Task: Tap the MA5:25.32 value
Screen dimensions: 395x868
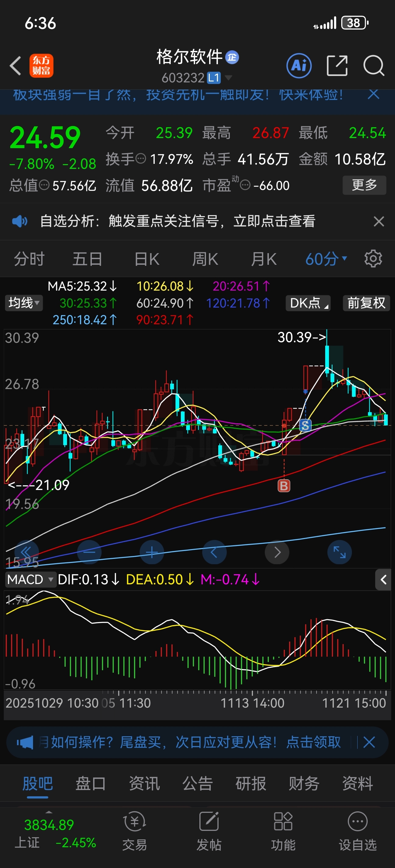Action: (x=82, y=287)
